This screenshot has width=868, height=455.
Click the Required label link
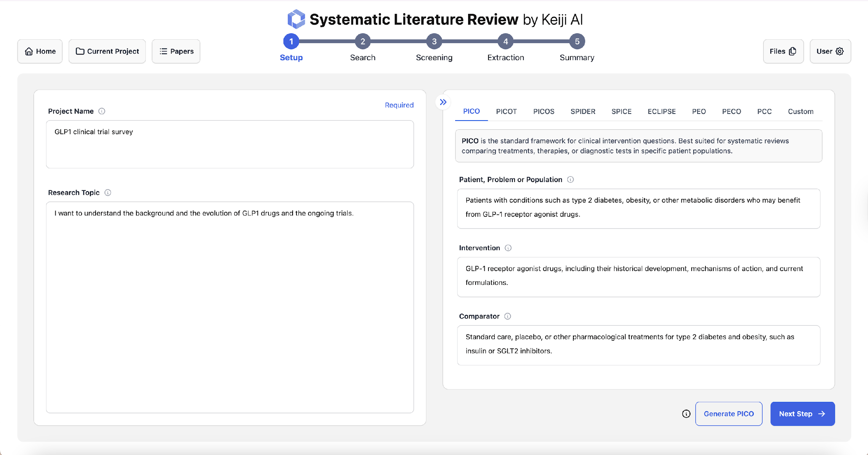[399, 105]
